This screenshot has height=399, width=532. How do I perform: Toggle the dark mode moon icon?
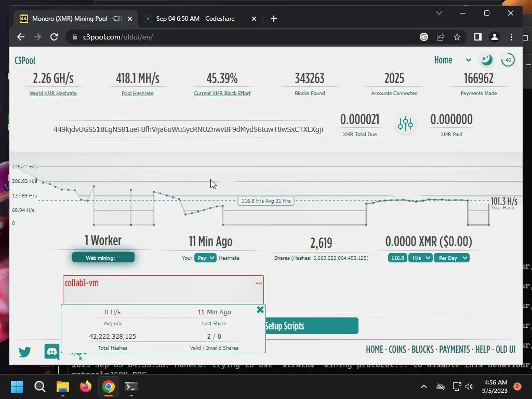[x=486, y=60]
